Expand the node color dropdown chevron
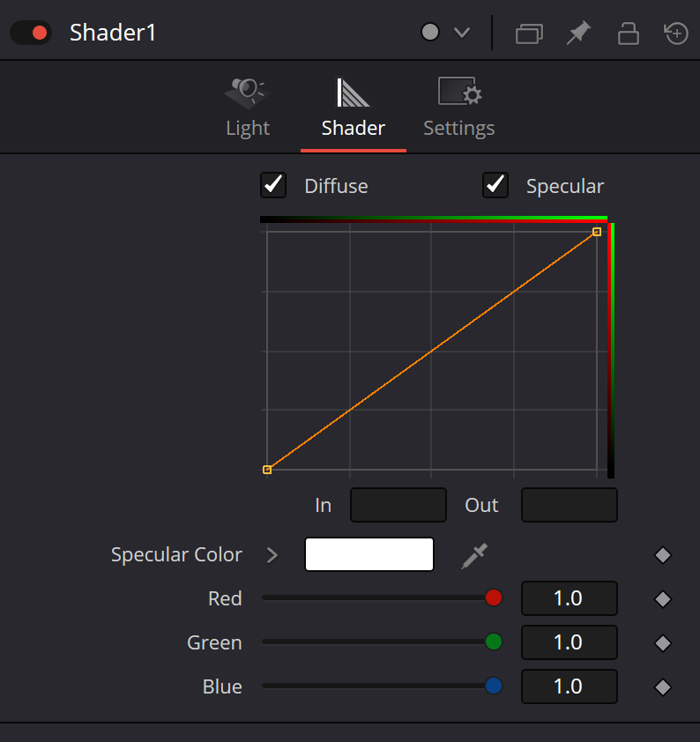Screen dimensions: 700x742 (461, 33)
